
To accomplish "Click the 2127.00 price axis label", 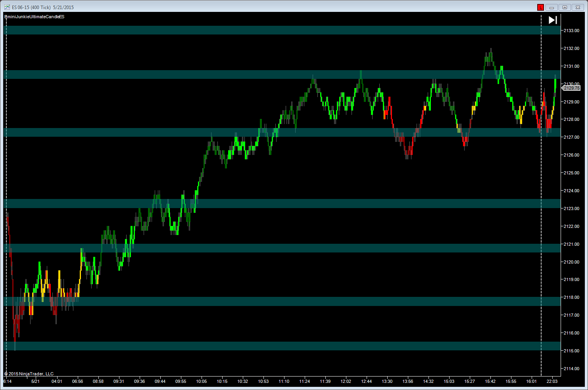I will (x=571, y=137).
